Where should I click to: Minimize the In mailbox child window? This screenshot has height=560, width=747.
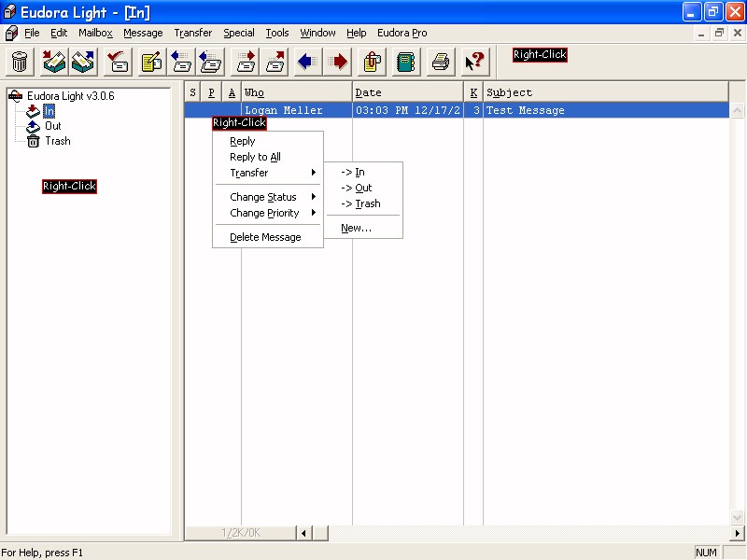701,33
